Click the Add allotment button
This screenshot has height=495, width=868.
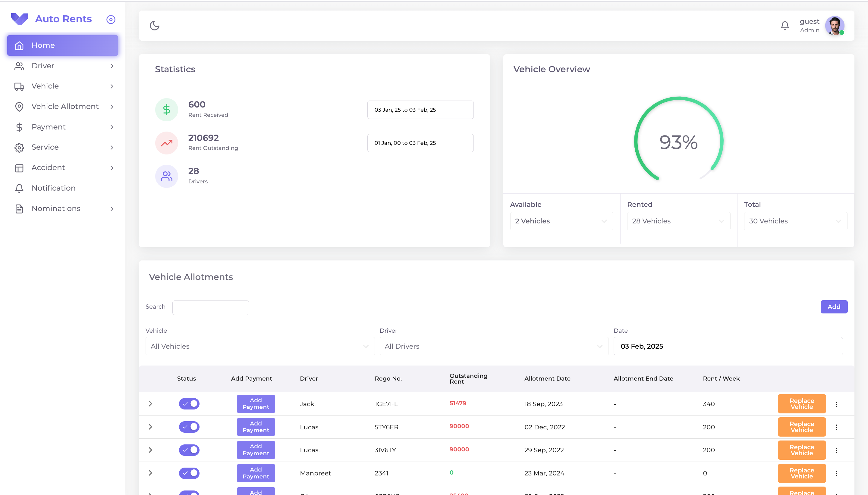834,307
